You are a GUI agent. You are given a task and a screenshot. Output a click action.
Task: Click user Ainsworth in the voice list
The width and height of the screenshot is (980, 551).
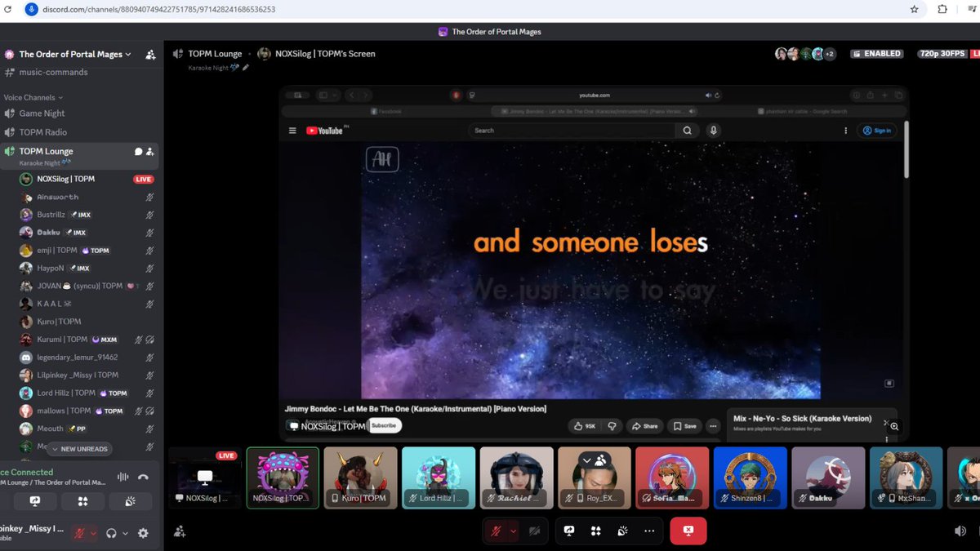pyautogui.click(x=87, y=197)
